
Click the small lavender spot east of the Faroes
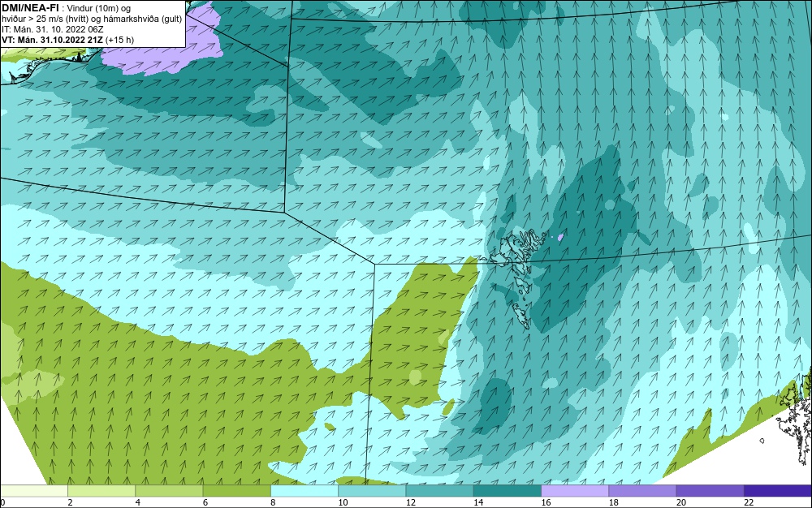[x=559, y=238]
